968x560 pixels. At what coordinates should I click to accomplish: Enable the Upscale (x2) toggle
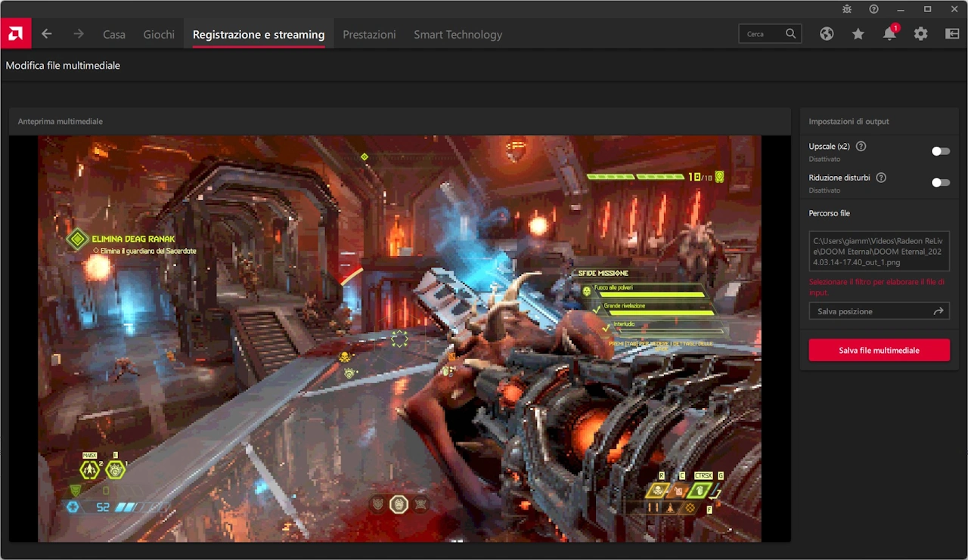[x=940, y=151]
